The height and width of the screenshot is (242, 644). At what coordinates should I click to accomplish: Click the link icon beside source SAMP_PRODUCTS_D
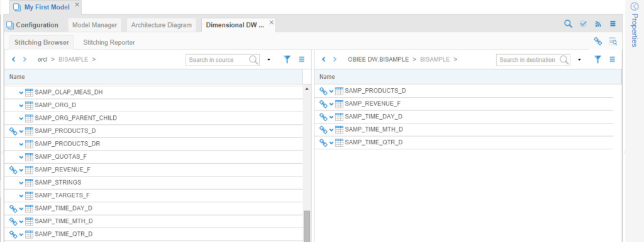coord(14,131)
